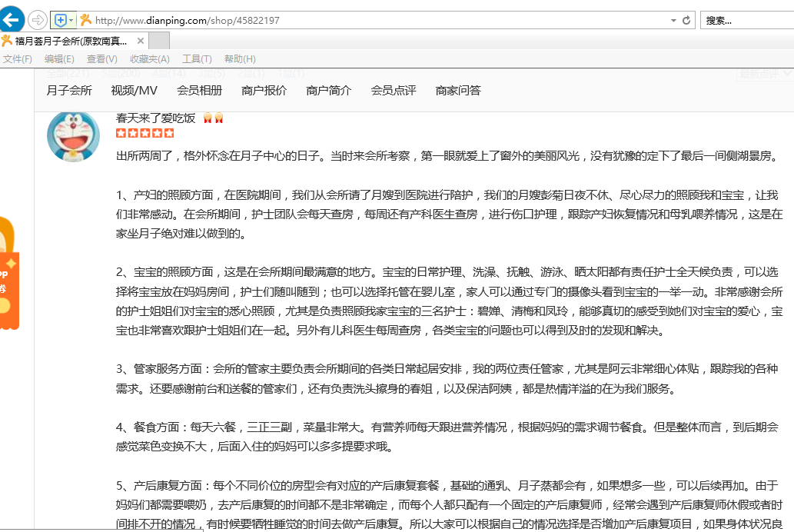Click paragraph starting 1、产妇的照顾方面
794x532 pixels.
[449, 214]
